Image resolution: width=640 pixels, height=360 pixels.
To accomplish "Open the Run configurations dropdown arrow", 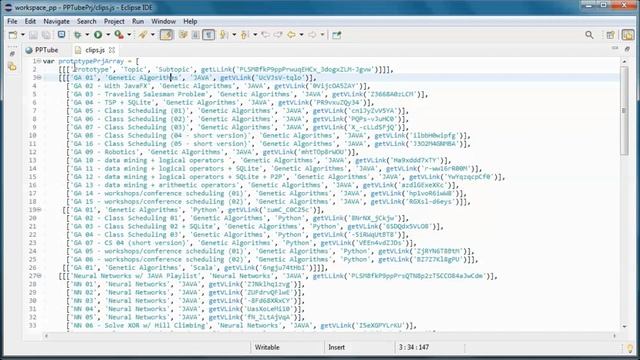I will point(108,35).
